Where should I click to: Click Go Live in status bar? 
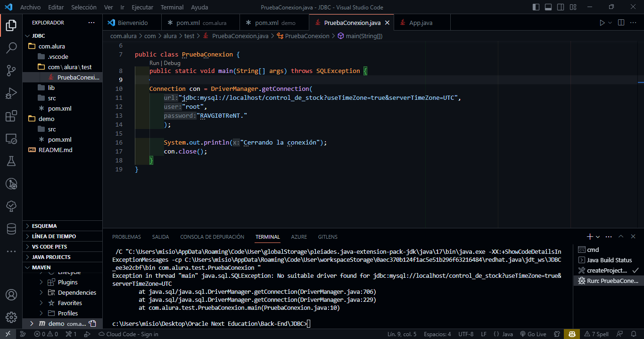[533, 334]
